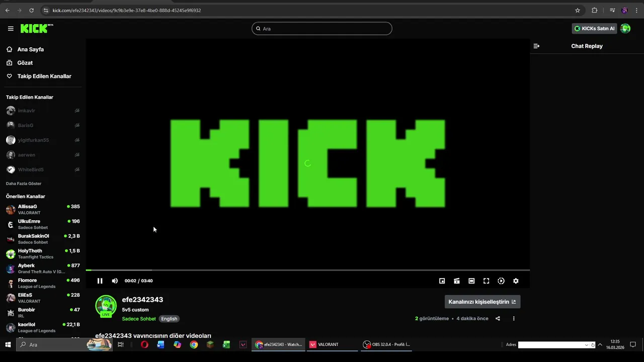Open recommended channel Ayberk
This screenshot has height=362, width=644.
[x=43, y=268]
